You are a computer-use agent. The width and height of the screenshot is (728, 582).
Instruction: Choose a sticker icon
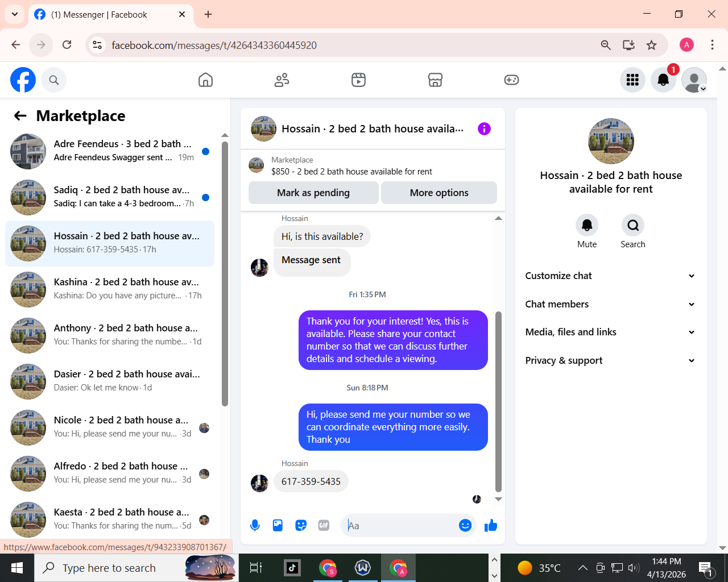301,526
